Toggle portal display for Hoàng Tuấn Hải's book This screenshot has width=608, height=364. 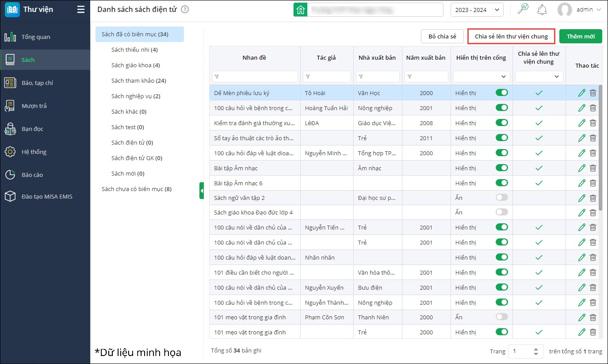click(x=502, y=108)
